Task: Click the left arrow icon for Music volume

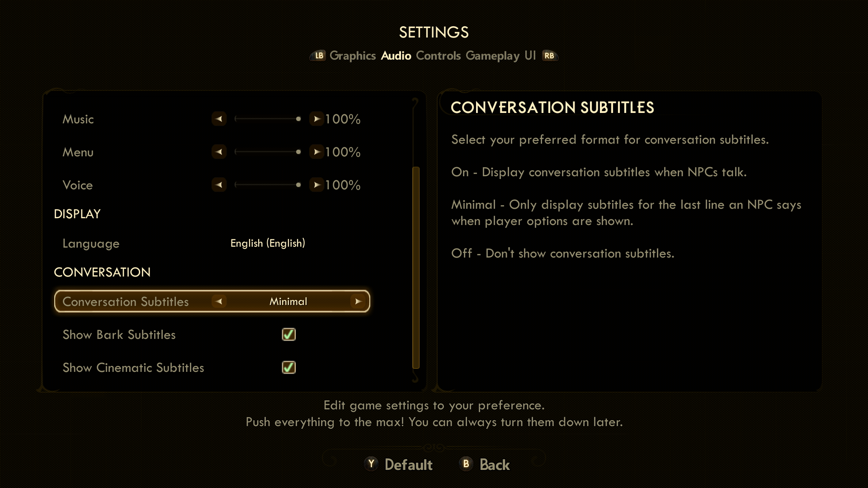Action: (x=218, y=118)
